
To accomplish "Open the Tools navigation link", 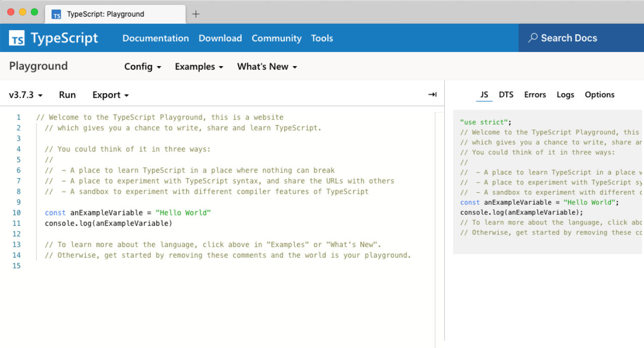I will click(x=322, y=38).
